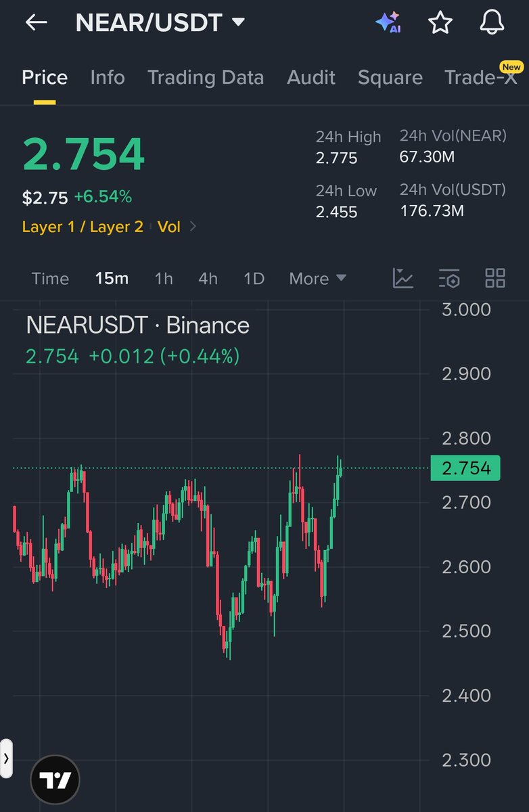The image size is (529, 812).
Task: Open the Layer 1 / Layer 2 tag chevron
Action: [x=193, y=227]
